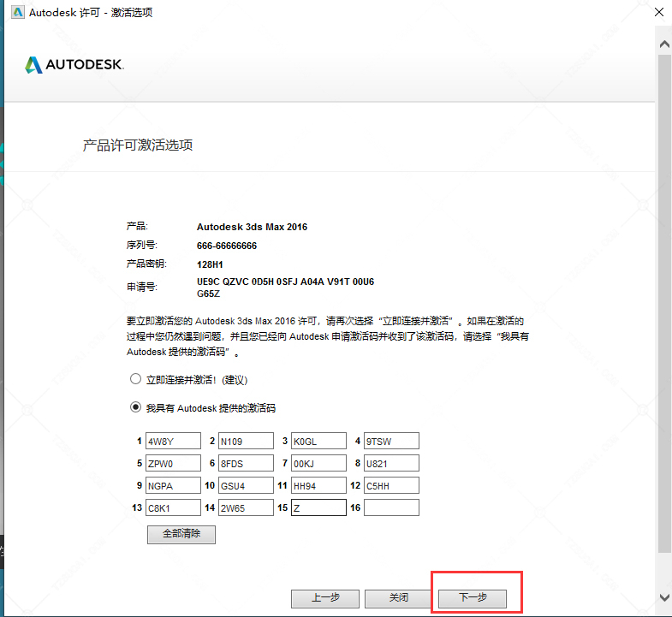Click the product key 128H1

pos(210,264)
